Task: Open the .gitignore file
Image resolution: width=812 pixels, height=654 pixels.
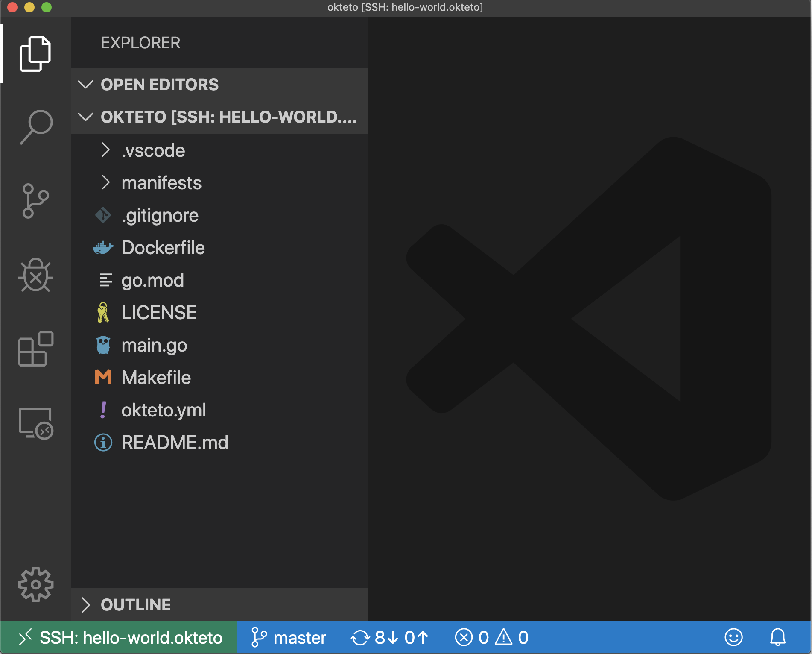Action: coord(219,215)
